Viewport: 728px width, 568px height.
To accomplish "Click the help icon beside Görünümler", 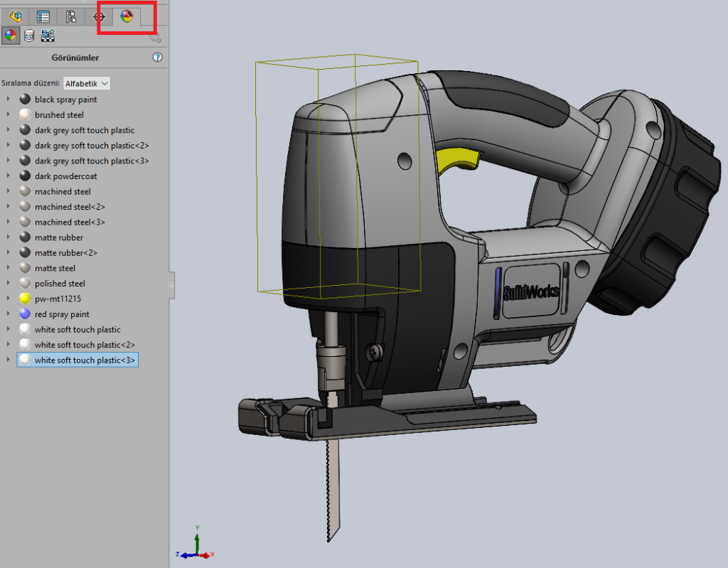I will 158,58.
